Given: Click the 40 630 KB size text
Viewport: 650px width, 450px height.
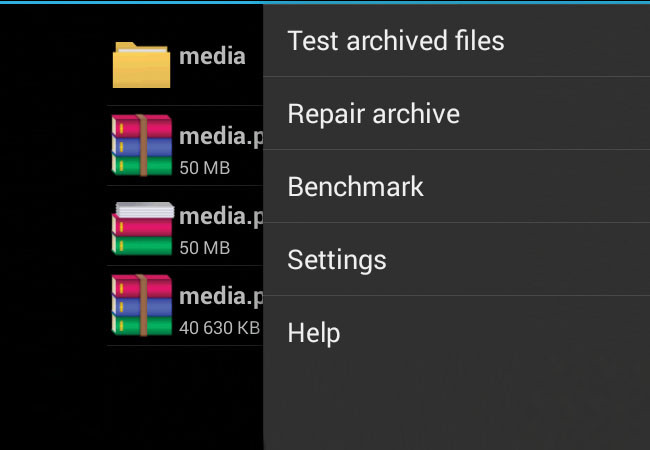Looking at the screenshot, I should [x=220, y=328].
